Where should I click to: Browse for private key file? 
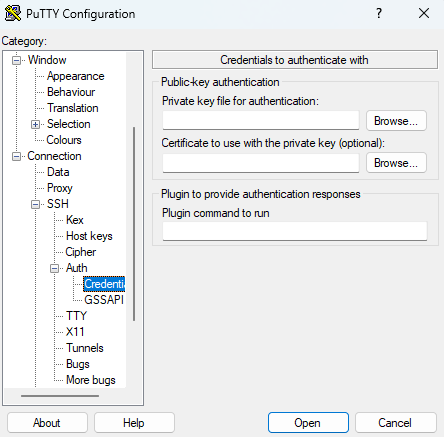point(396,121)
